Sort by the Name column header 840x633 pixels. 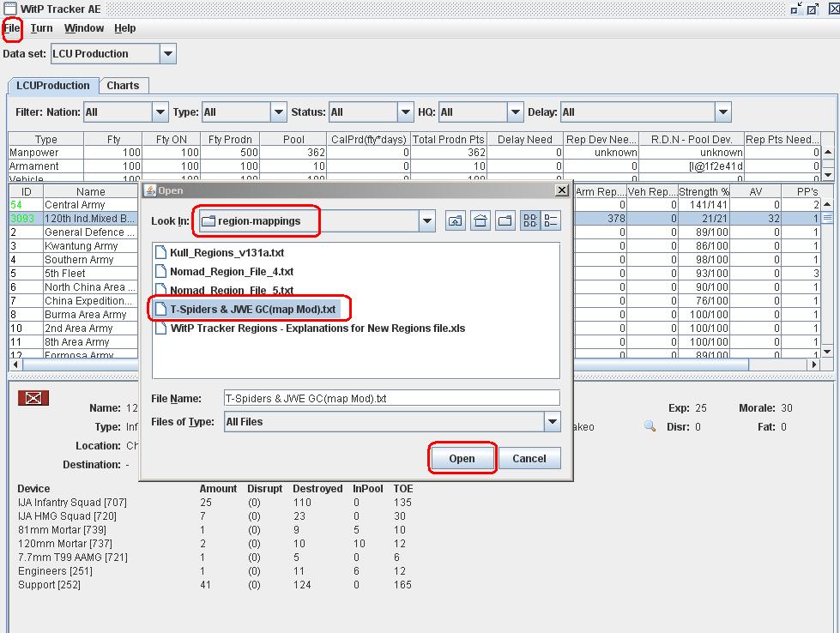[91, 191]
